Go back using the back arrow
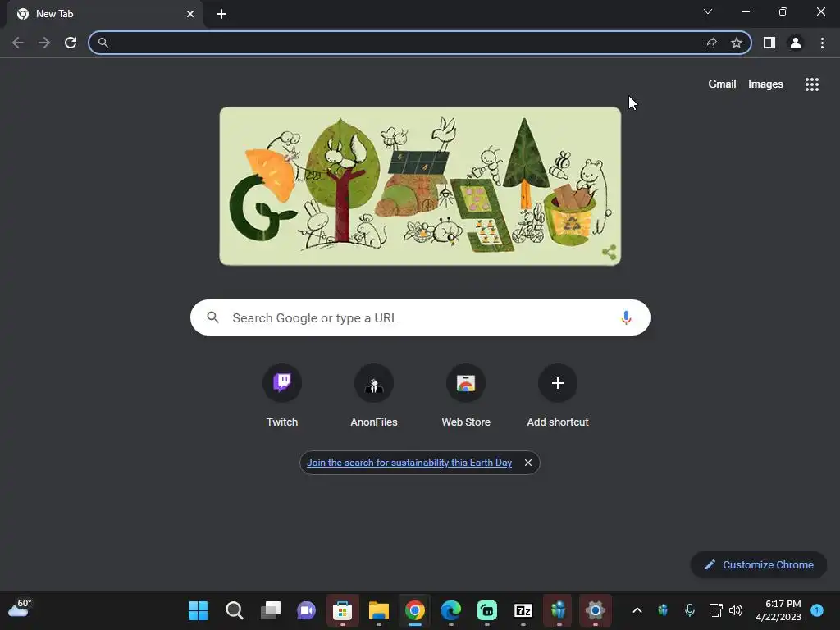The width and height of the screenshot is (840, 630). 18,43
